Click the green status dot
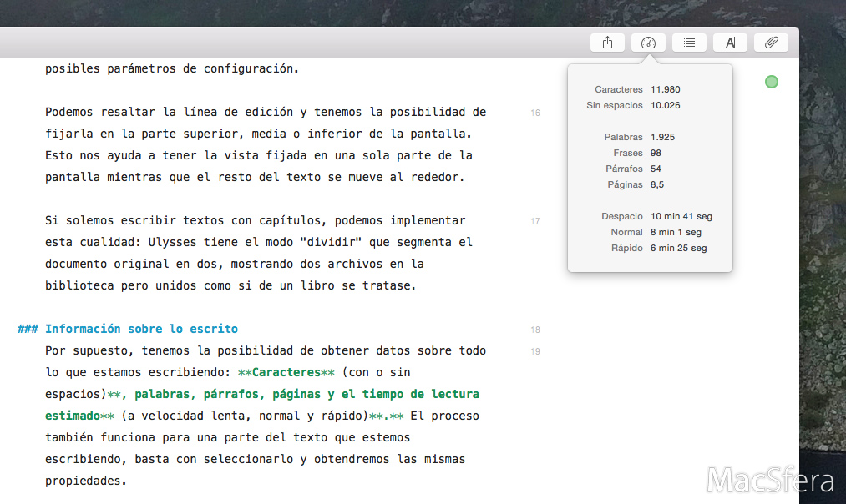Image resolution: width=846 pixels, height=504 pixels. 772,82
